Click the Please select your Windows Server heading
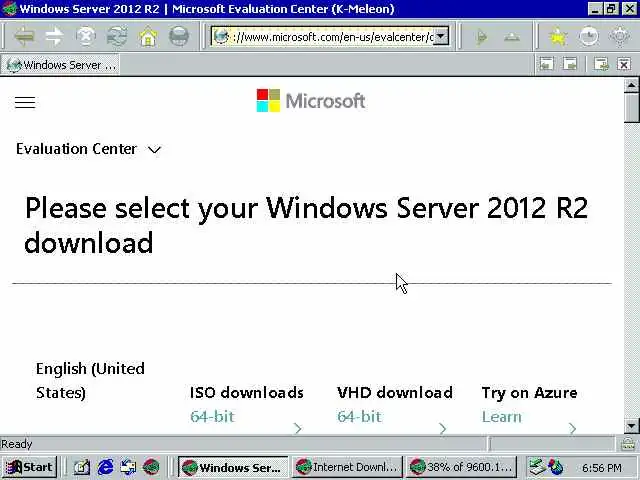 [x=306, y=224]
